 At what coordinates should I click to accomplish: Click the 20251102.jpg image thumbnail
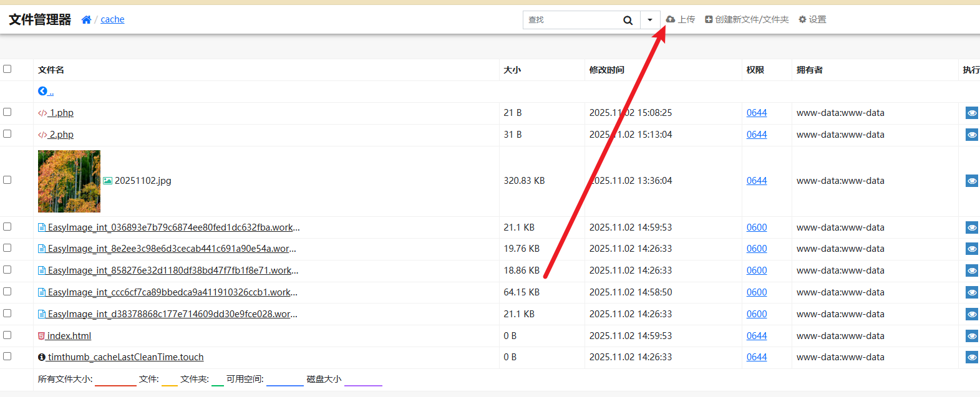69,181
